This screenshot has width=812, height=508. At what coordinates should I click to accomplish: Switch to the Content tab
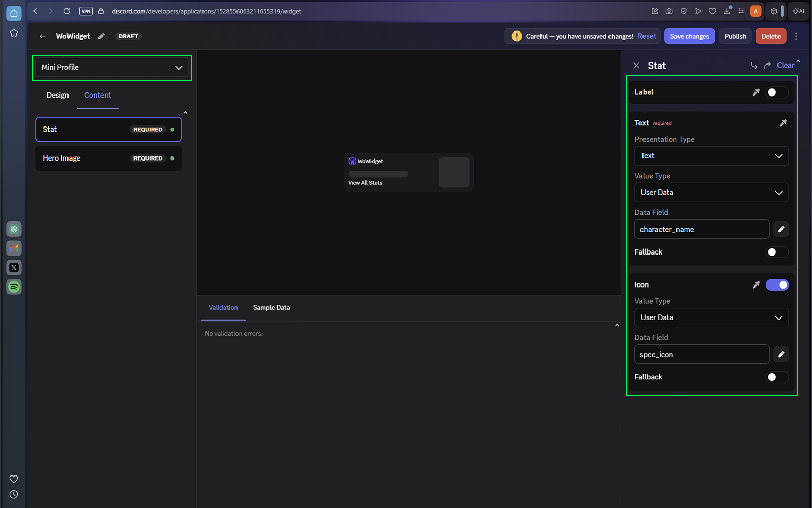tap(97, 96)
